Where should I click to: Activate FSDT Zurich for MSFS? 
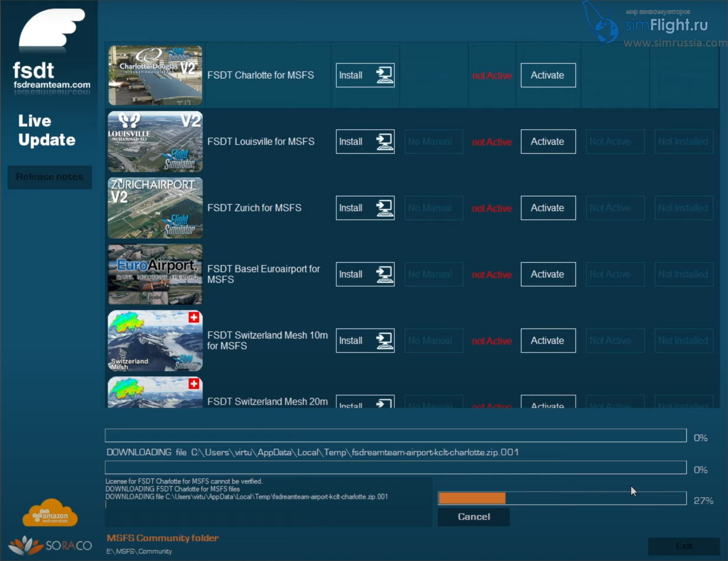548,208
